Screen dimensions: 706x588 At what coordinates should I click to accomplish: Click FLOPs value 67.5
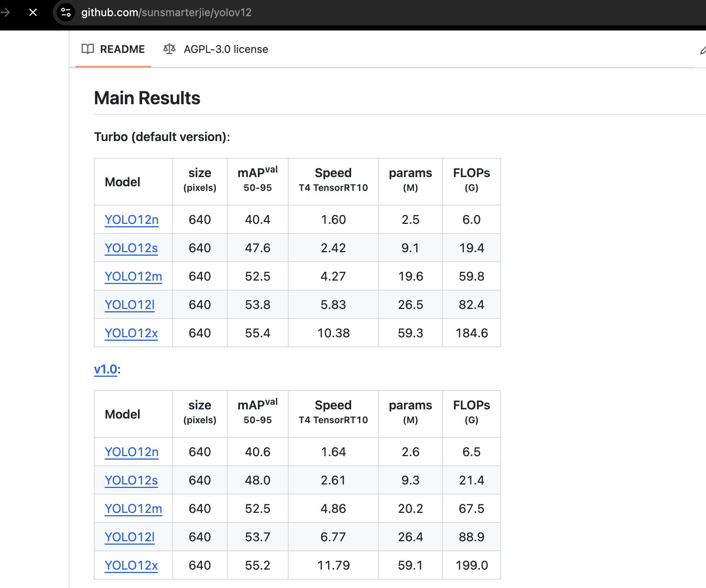click(x=471, y=509)
